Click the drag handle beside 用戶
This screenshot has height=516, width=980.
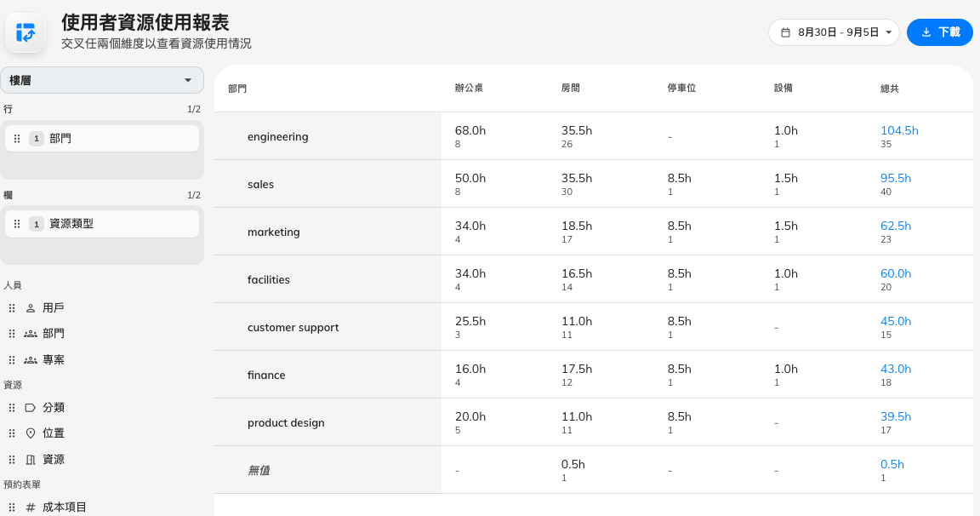tap(12, 308)
